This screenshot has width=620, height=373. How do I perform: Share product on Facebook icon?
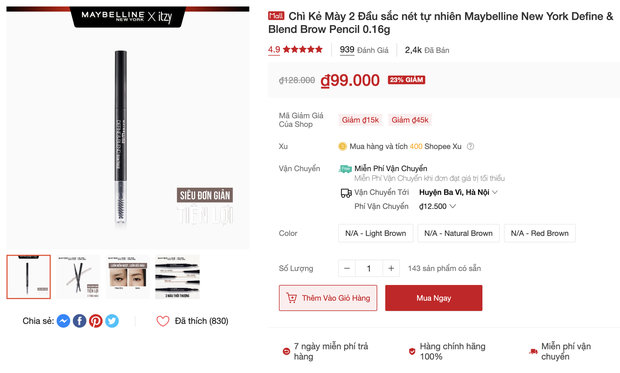point(79,321)
